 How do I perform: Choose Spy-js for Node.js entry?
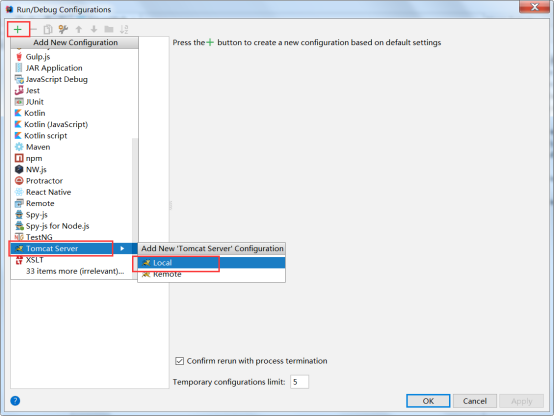(x=52, y=226)
